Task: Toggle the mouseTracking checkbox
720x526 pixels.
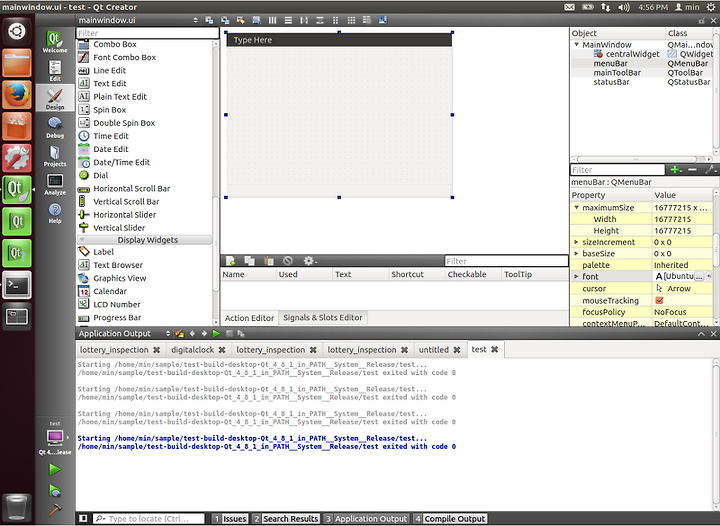Action: (659, 300)
